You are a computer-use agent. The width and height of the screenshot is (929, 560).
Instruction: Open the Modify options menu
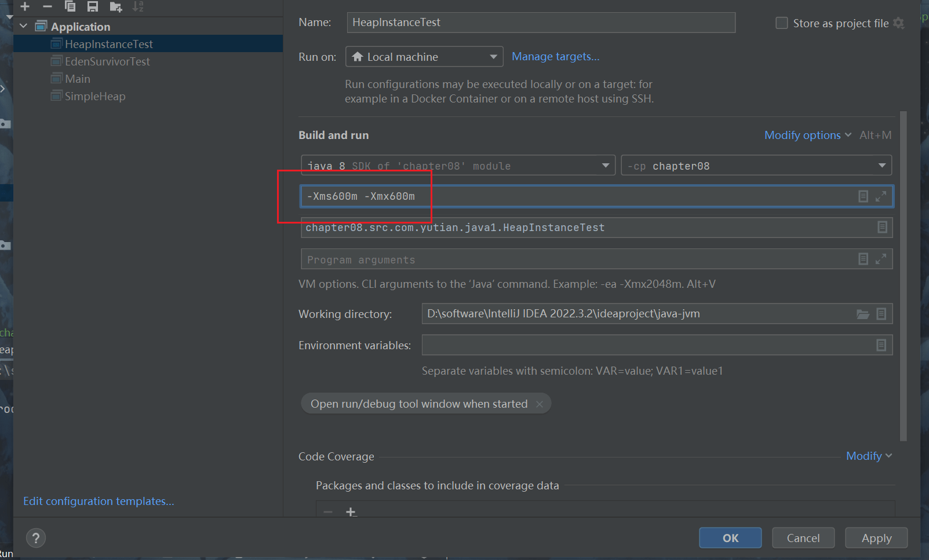click(807, 135)
